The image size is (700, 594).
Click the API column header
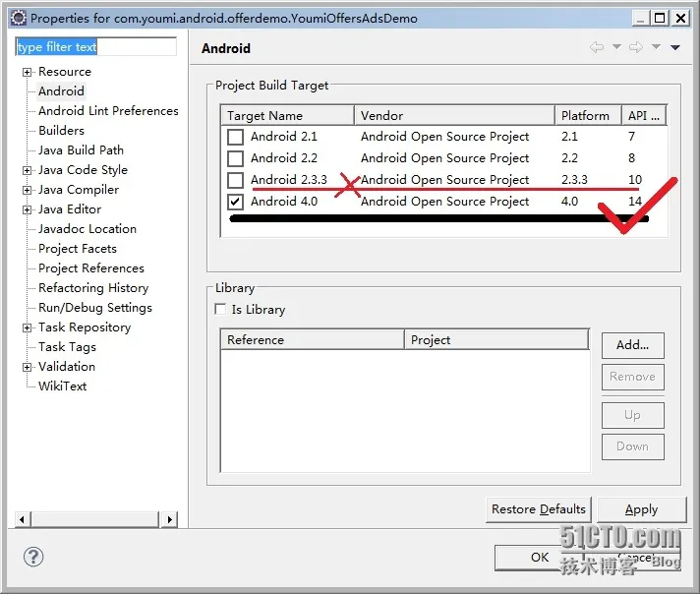pos(644,116)
